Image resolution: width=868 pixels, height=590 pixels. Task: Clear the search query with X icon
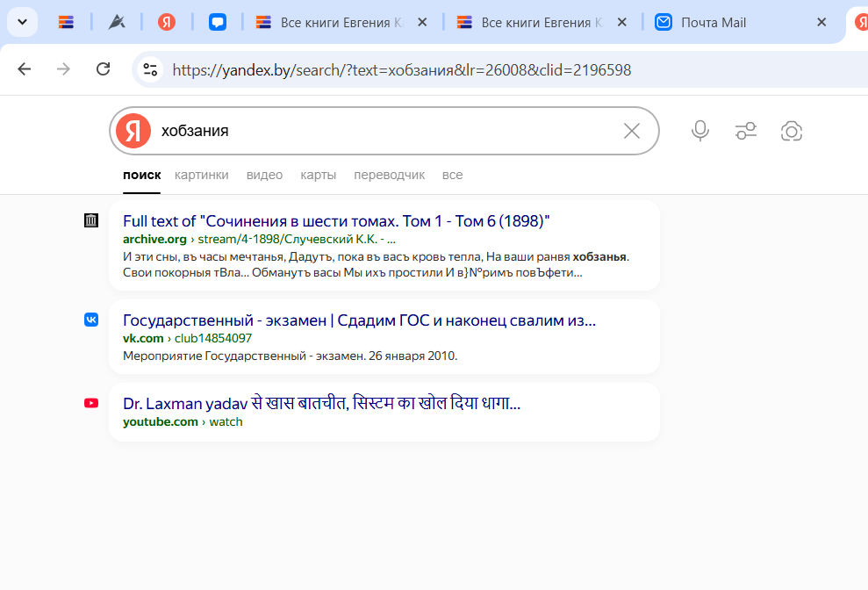pos(632,131)
